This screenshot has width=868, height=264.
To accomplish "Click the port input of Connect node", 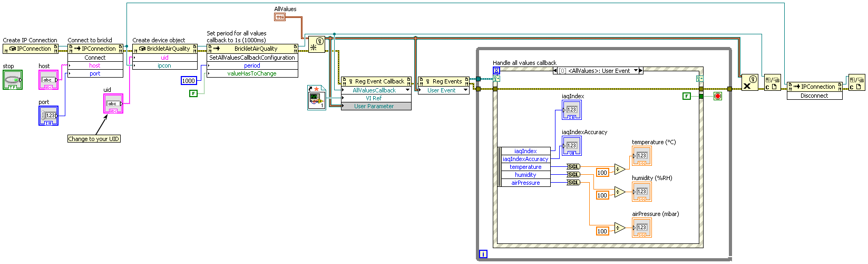I will 95,73.
